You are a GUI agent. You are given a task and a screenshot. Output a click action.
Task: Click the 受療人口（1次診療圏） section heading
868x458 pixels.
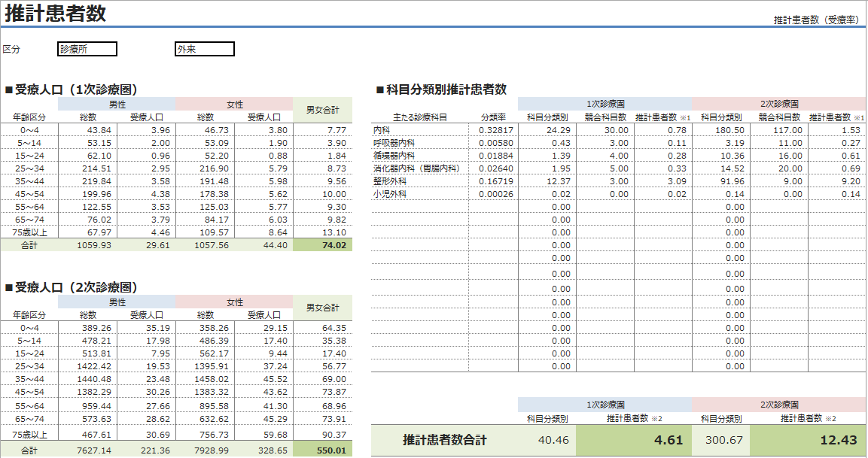72,89
